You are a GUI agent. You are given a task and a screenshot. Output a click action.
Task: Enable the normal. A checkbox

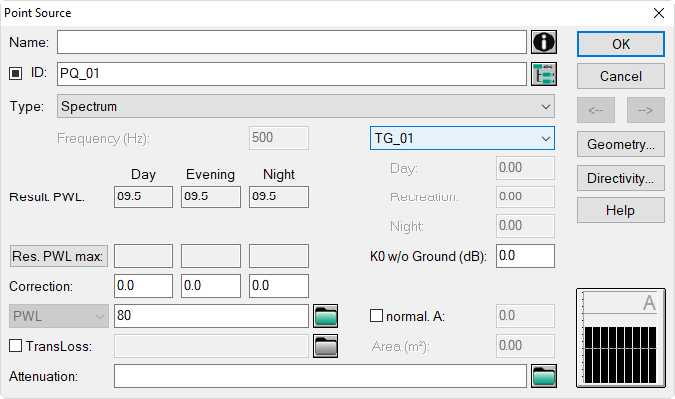click(376, 315)
